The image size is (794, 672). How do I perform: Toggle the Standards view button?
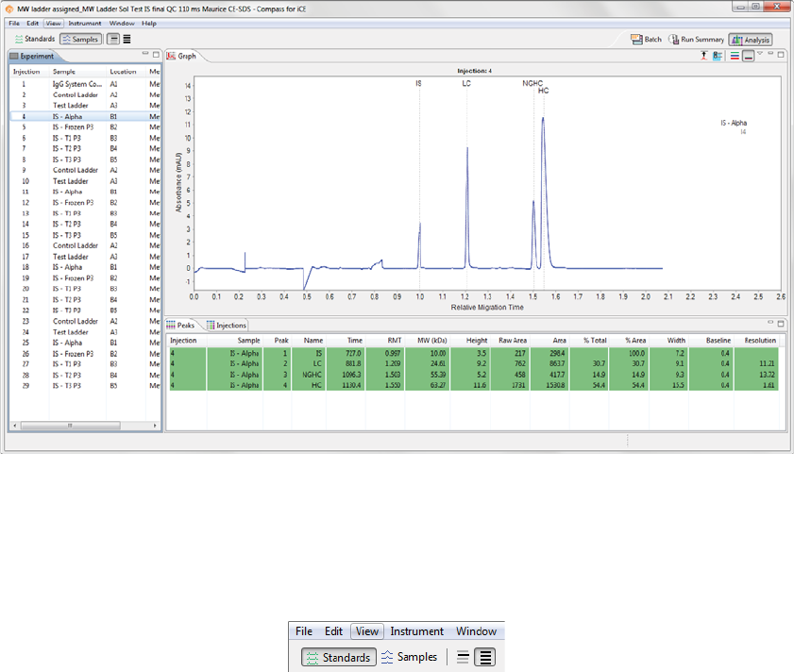(33, 40)
